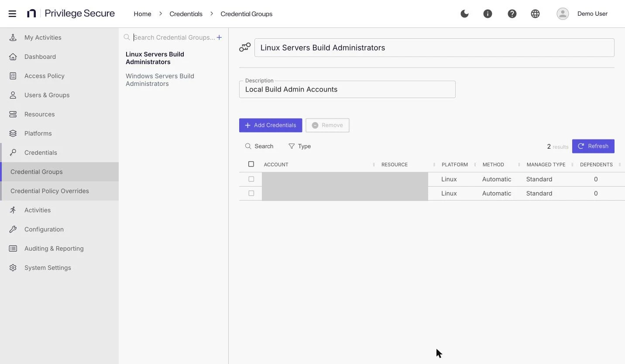Open the hamburger navigation menu
Image resolution: width=625 pixels, height=364 pixels.
(12, 14)
